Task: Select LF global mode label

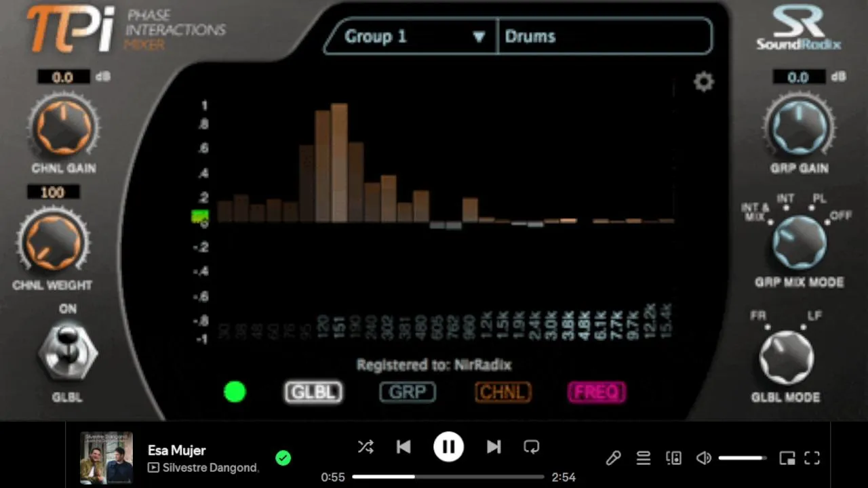Action: (x=814, y=316)
